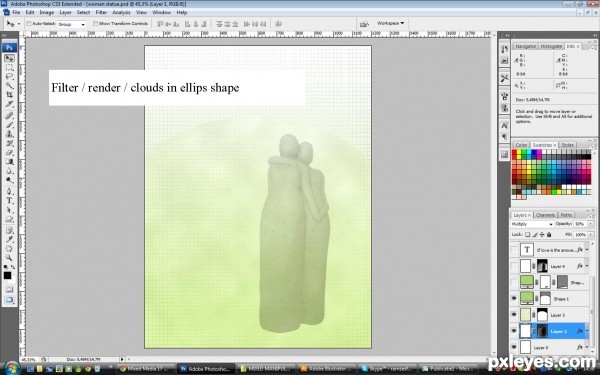Click the Quick Mask mode icon

point(9,290)
